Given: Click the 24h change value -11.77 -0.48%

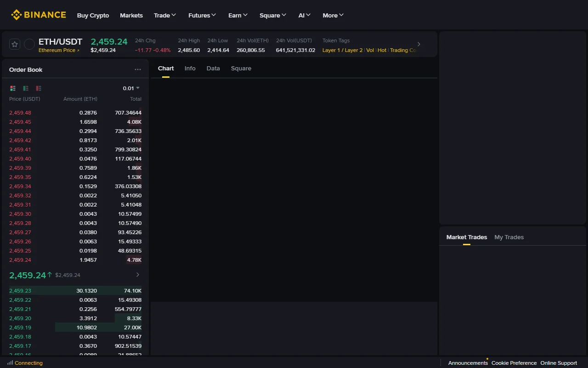Looking at the screenshot, I should 153,50.
